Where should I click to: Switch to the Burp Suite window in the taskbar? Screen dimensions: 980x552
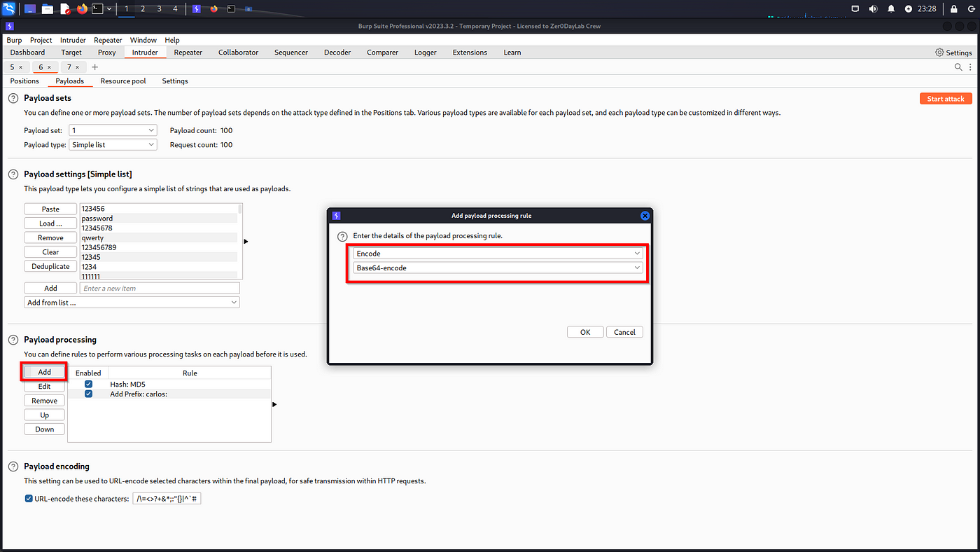pyautogui.click(x=197, y=9)
